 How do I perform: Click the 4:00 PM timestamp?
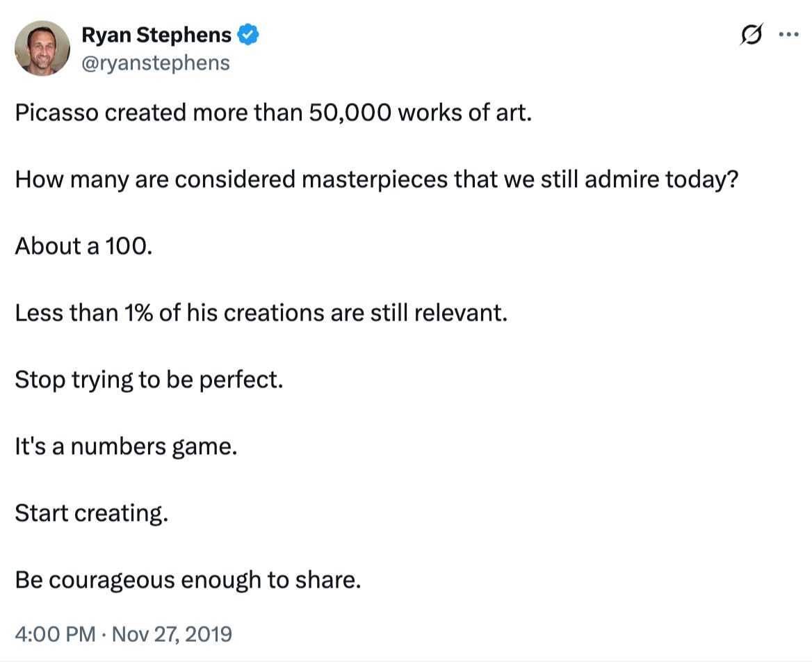click(54, 634)
